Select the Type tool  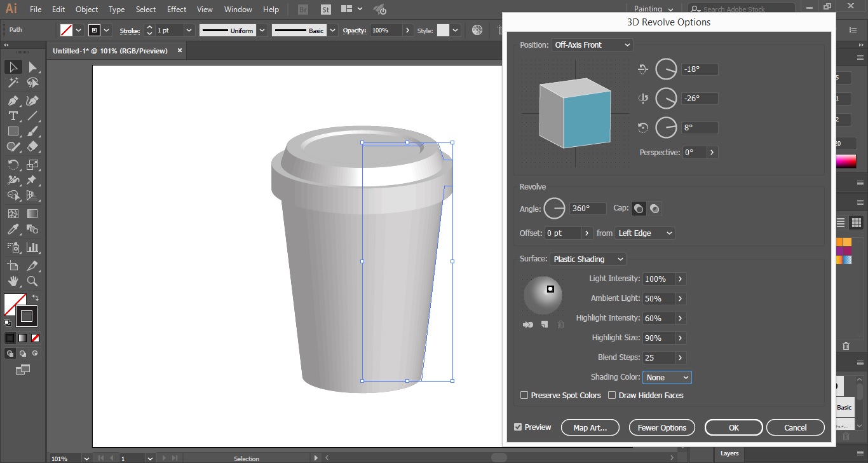point(13,116)
